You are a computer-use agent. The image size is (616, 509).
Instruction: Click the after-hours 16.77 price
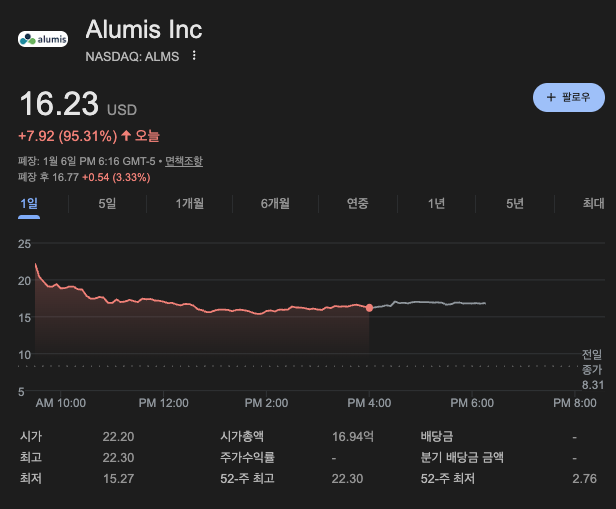click(x=65, y=178)
